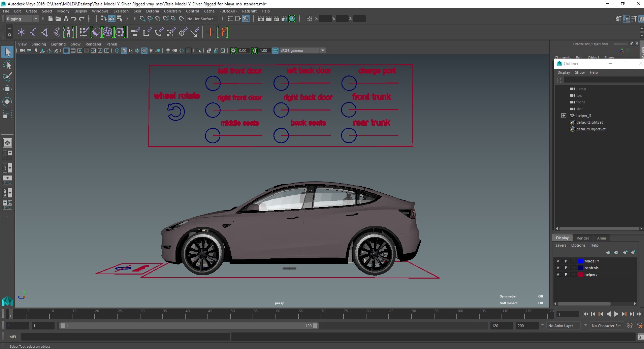
Task: Toggle playback P of Model_Y layer
Action: click(x=566, y=261)
